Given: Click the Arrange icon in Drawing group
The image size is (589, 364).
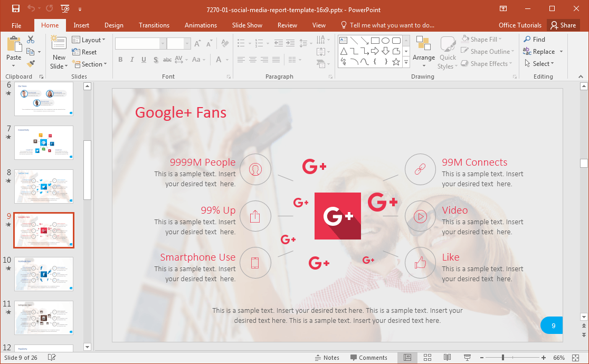Looking at the screenshot, I should pyautogui.click(x=424, y=52).
